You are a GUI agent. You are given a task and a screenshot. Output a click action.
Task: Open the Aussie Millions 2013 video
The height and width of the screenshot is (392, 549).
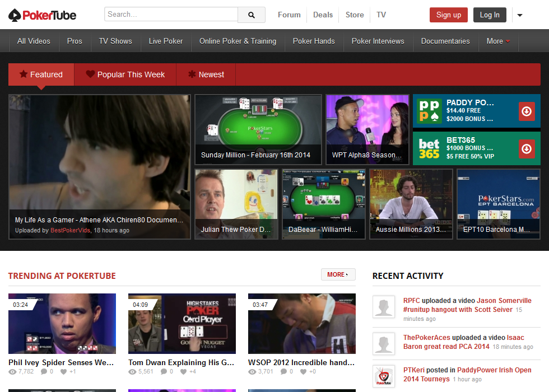click(411, 204)
